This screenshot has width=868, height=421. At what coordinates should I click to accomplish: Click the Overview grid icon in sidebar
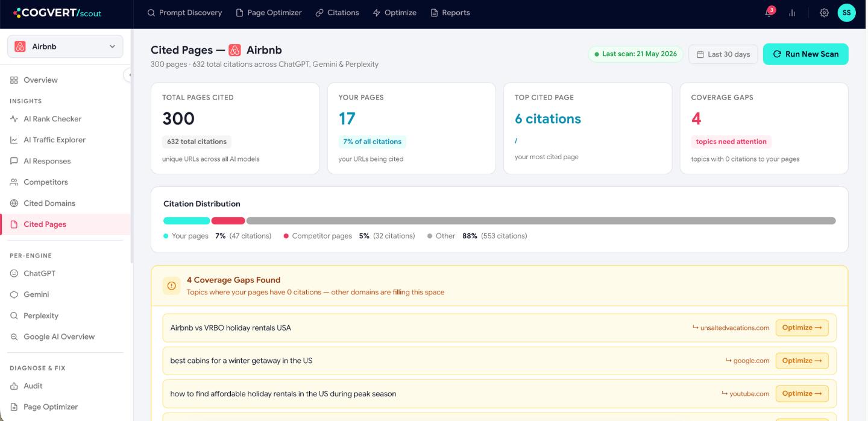(x=14, y=80)
